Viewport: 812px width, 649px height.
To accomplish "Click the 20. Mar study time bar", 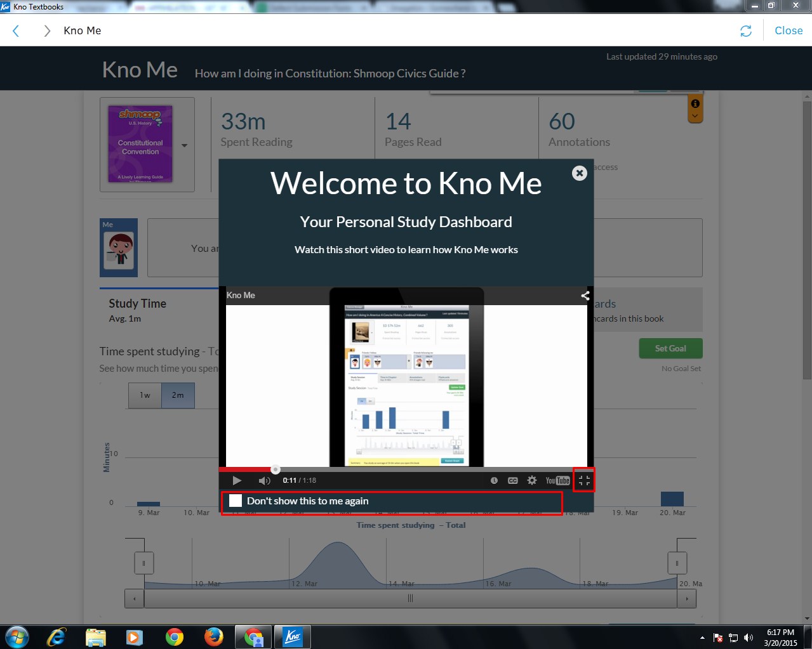I will (672, 499).
